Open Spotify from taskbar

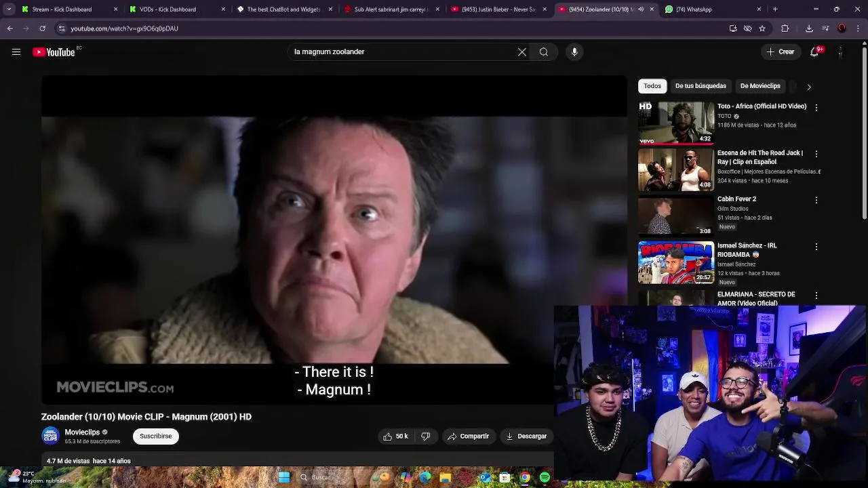[545, 478]
